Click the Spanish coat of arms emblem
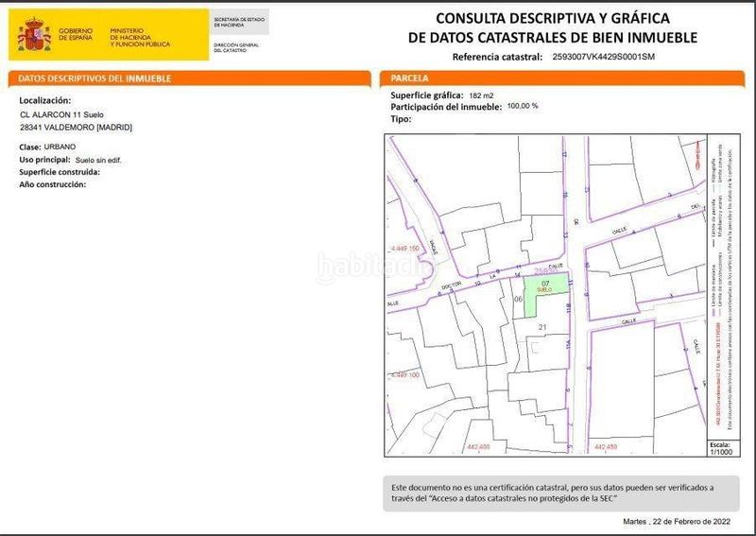Image resolution: width=756 pixels, height=536 pixels. (x=35, y=34)
